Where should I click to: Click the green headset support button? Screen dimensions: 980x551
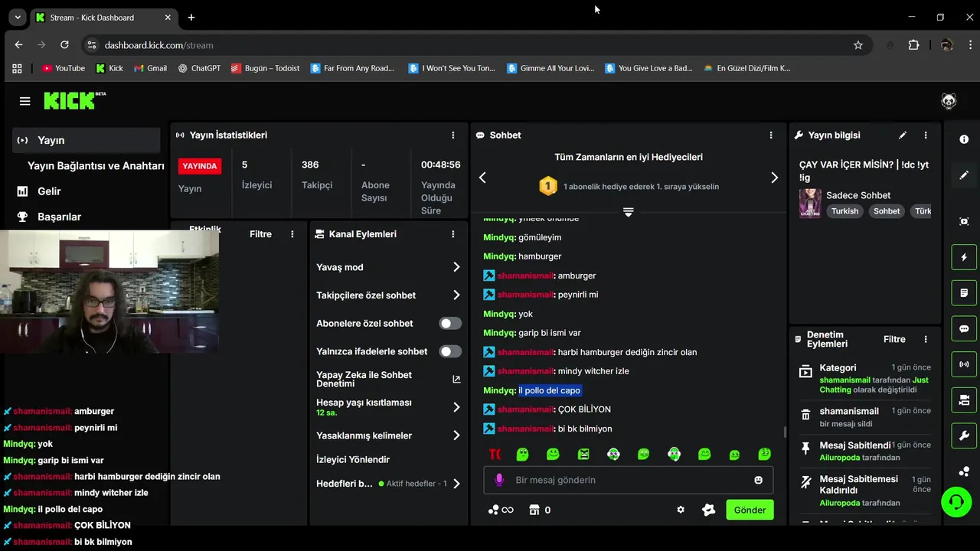pos(956,503)
